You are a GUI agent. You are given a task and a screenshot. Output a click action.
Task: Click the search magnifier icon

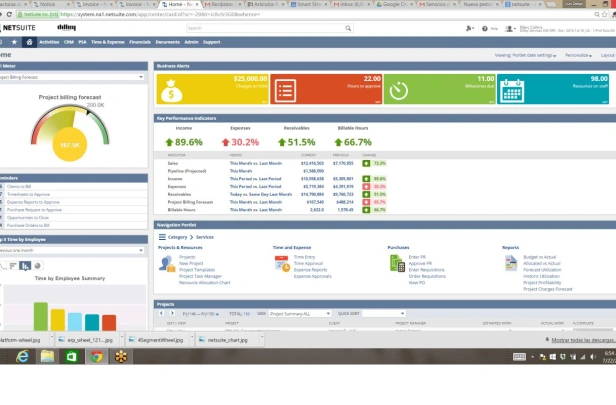(348, 28)
